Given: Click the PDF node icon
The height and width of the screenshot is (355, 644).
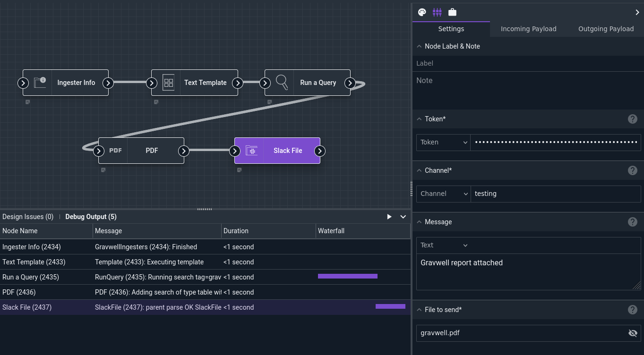Looking at the screenshot, I should pos(115,151).
